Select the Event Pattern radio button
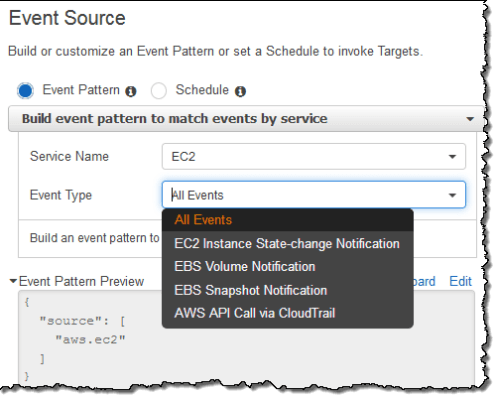Image resolution: width=495 pixels, height=400 pixels. (x=25, y=91)
